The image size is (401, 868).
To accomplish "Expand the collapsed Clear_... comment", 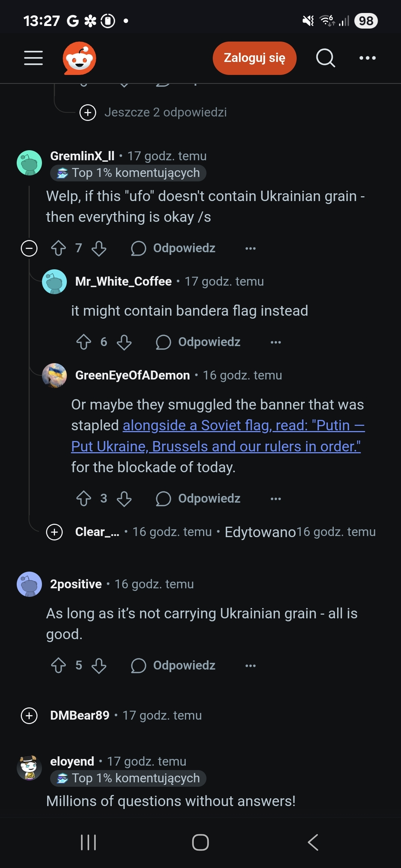I will (x=55, y=532).
